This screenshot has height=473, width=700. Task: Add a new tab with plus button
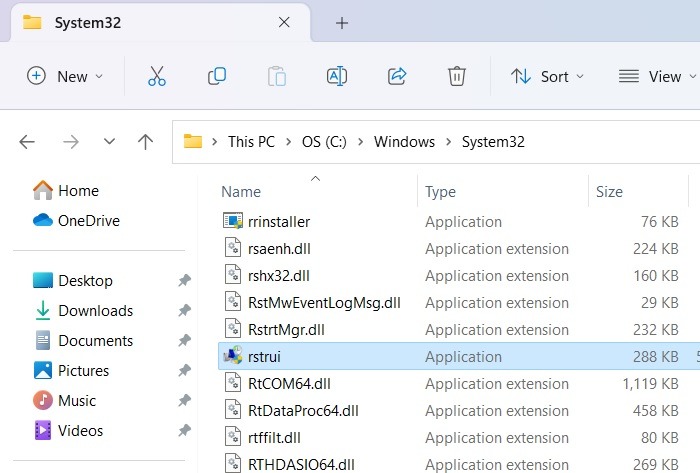coord(342,22)
